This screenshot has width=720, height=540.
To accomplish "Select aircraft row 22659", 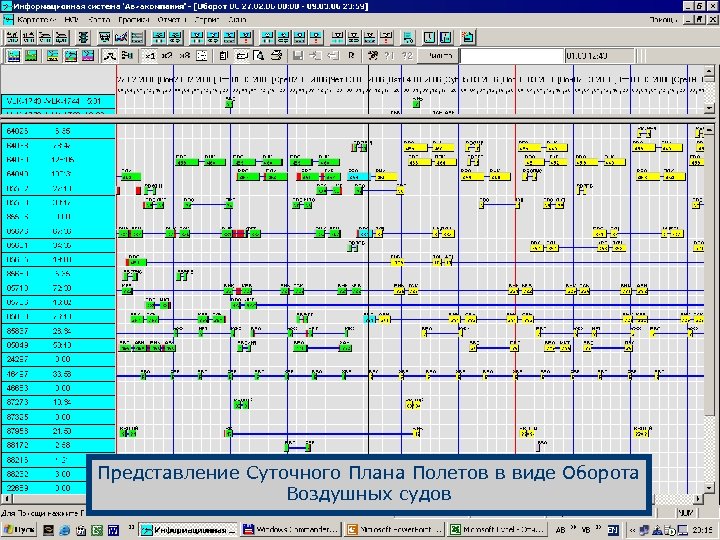I will [x=44, y=488].
